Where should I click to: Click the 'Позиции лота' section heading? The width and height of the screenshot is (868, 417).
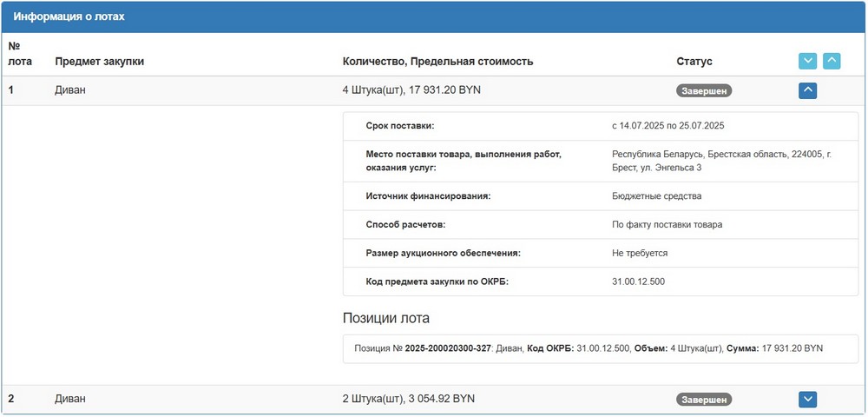tap(386, 318)
